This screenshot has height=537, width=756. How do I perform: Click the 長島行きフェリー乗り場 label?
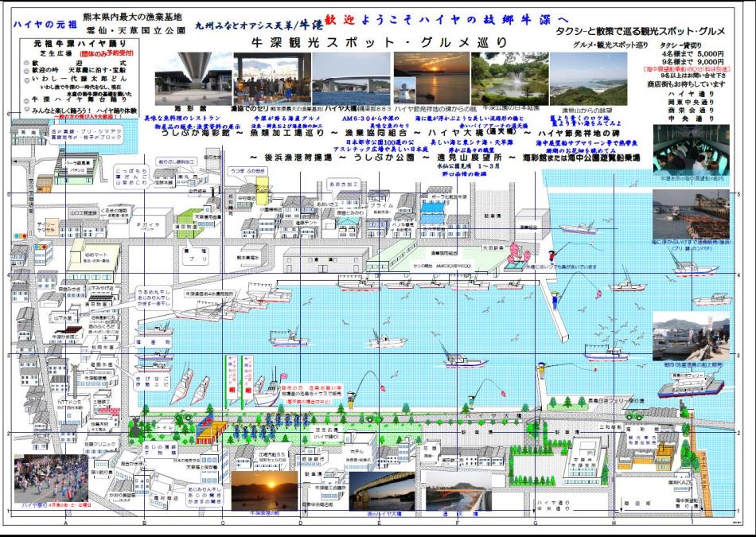(616, 401)
